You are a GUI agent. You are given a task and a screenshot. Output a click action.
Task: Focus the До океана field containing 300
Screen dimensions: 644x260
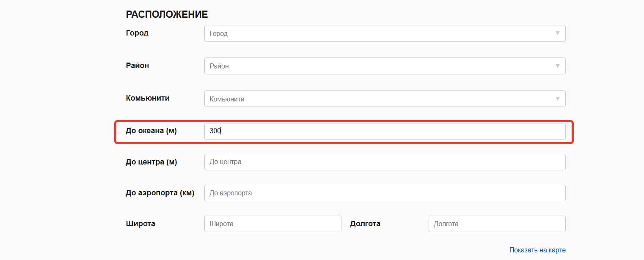click(x=385, y=131)
